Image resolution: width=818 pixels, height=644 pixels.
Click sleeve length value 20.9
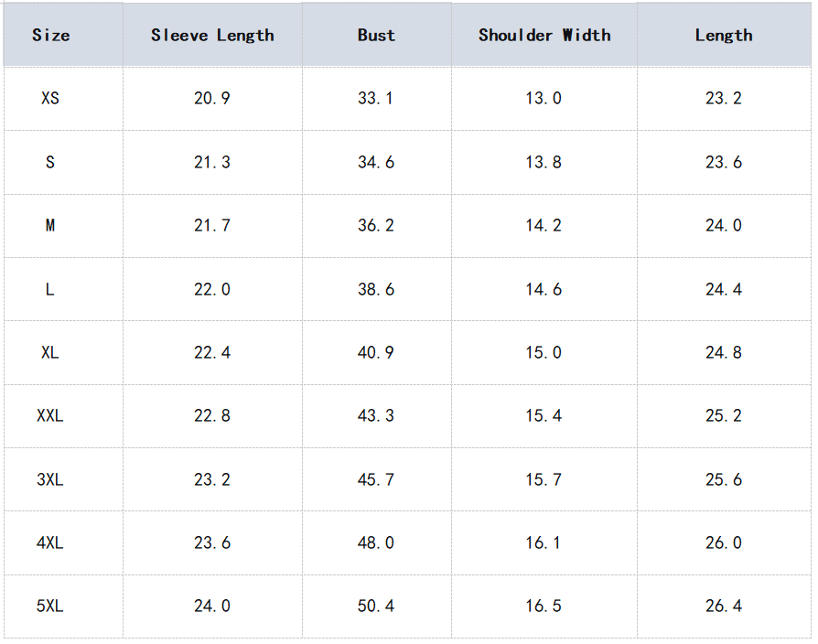click(x=212, y=98)
